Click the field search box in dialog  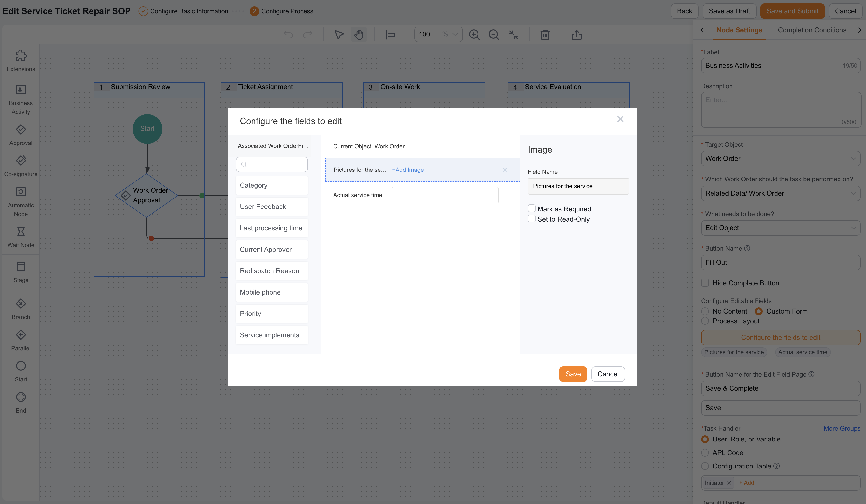272,165
